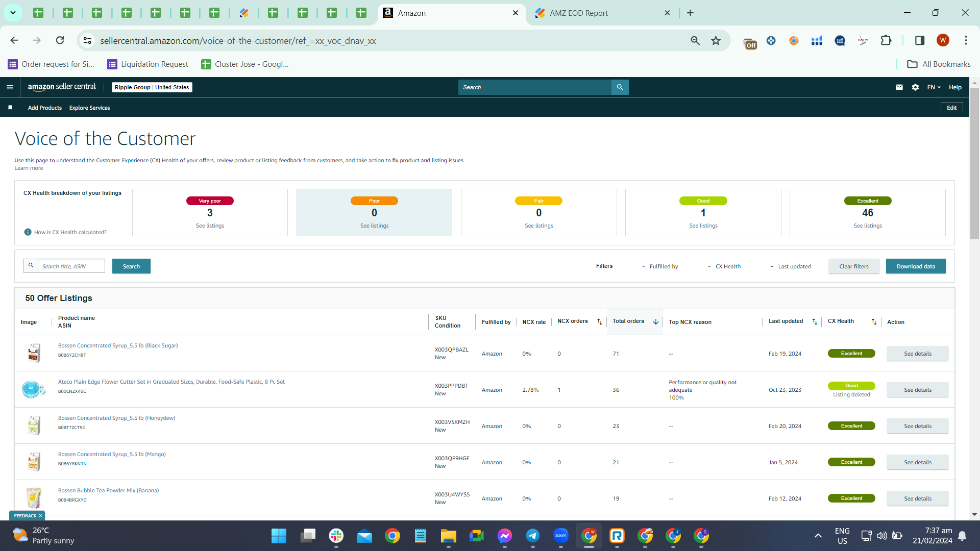Sort by CX Health column arrows

tap(874, 322)
